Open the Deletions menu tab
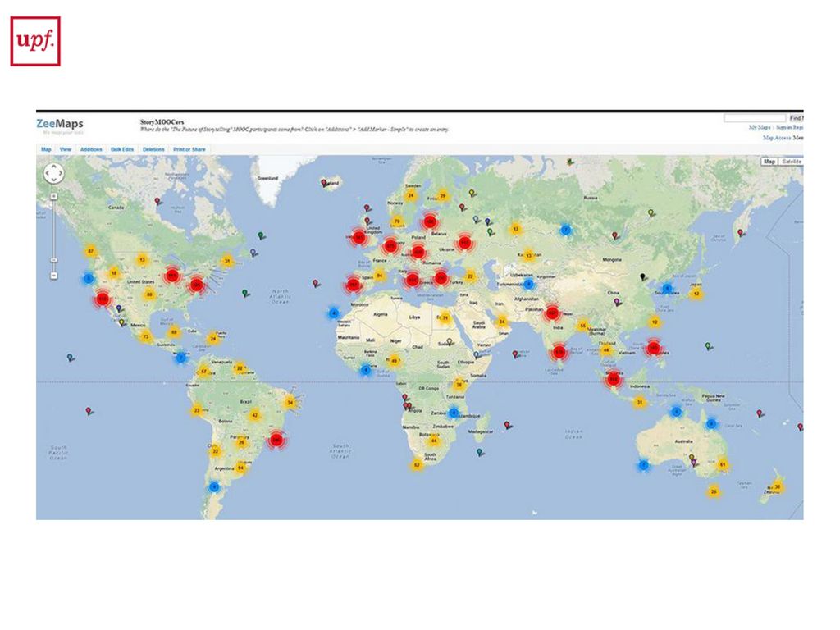Viewport: 840px width, 630px height. pos(153,149)
